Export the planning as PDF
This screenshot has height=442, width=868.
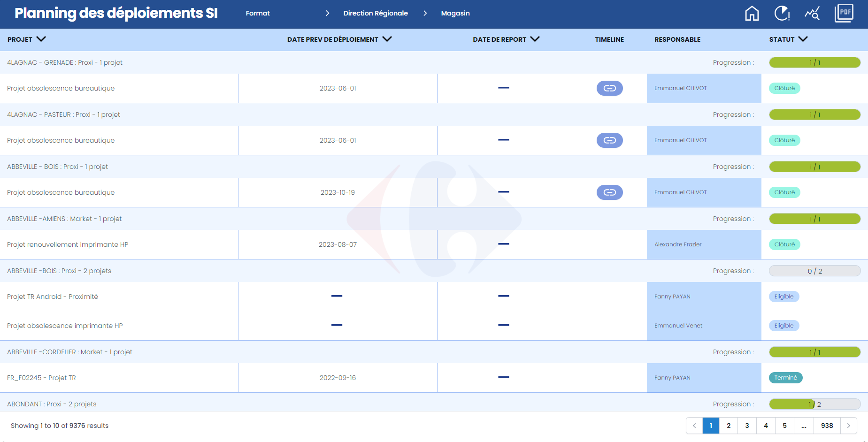click(844, 13)
